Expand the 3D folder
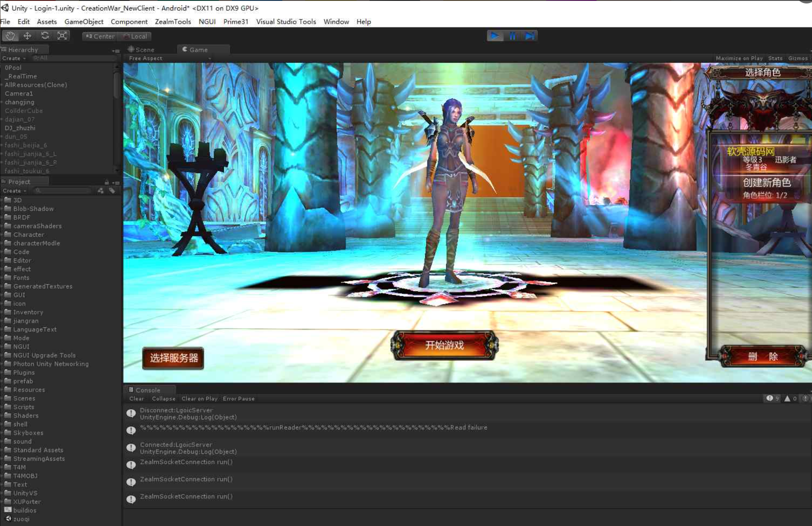 click(x=2, y=200)
